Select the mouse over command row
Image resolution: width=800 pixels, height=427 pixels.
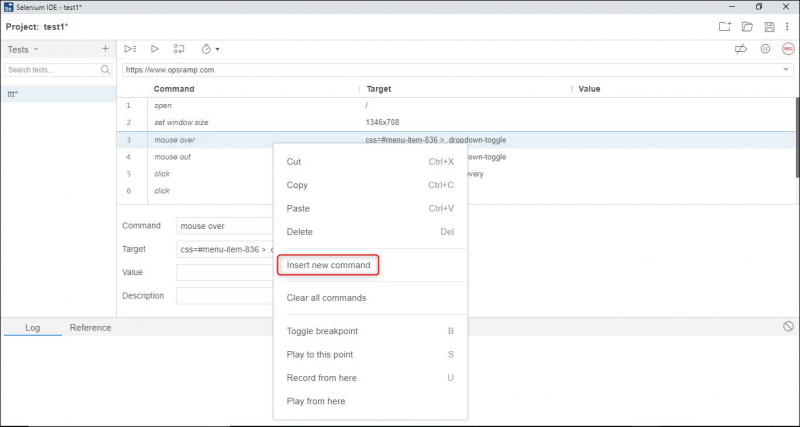(x=456, y=140)
